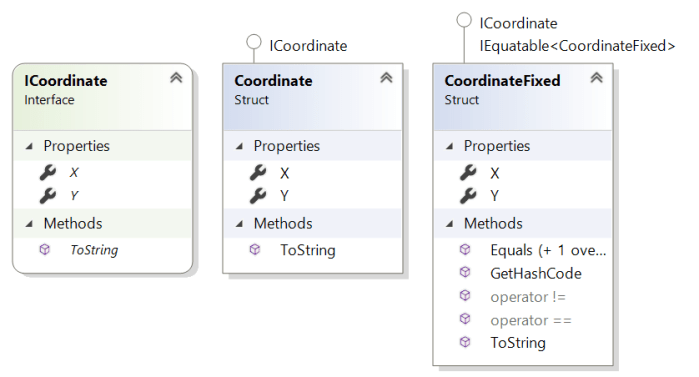Viewport: 699px width, 377px height.
Task: Click wrench icon of X in ICoordinate interface
Action: coord(48,172)
